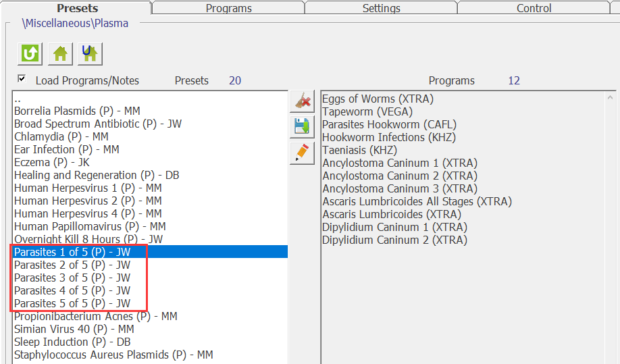Click the user home icon with blue U
The height and width of the screenshot is (364, 620).
(90, 53)
